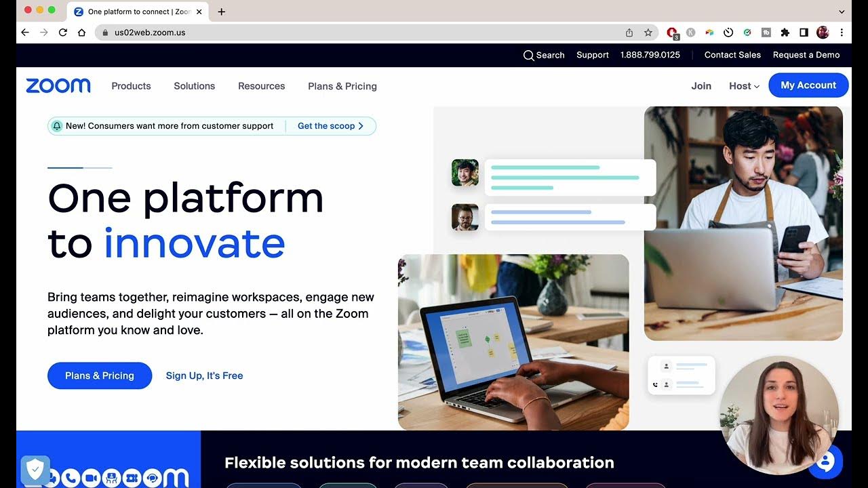Click the man with laptop photo
The image size is (868, 488).
click(x=743, y=224)
